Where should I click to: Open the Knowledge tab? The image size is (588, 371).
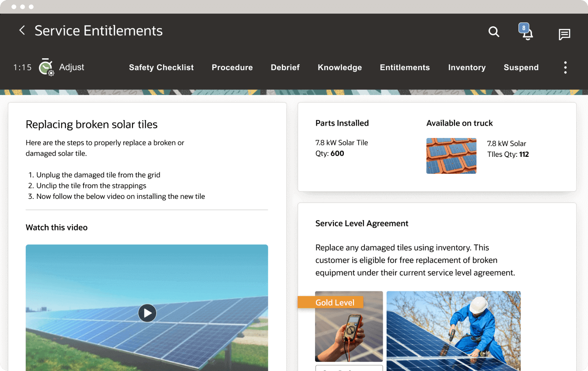coord(340,67)
